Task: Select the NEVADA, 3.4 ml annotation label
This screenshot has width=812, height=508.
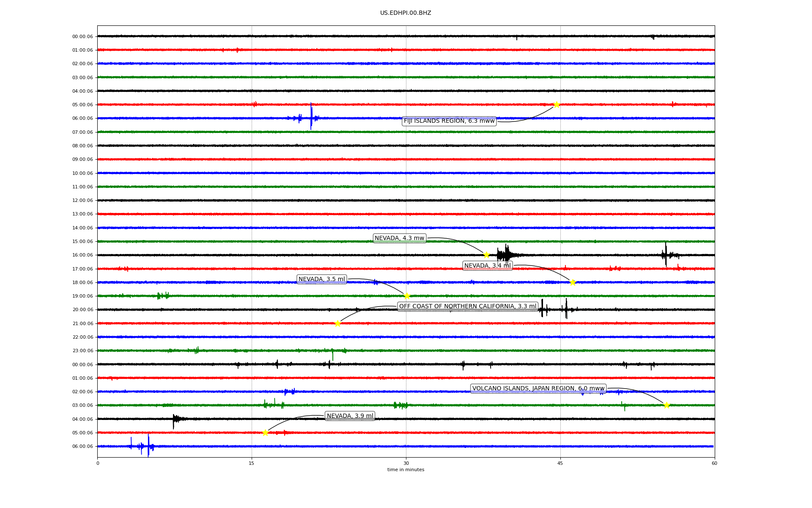Action: click(x=488, y=266)
